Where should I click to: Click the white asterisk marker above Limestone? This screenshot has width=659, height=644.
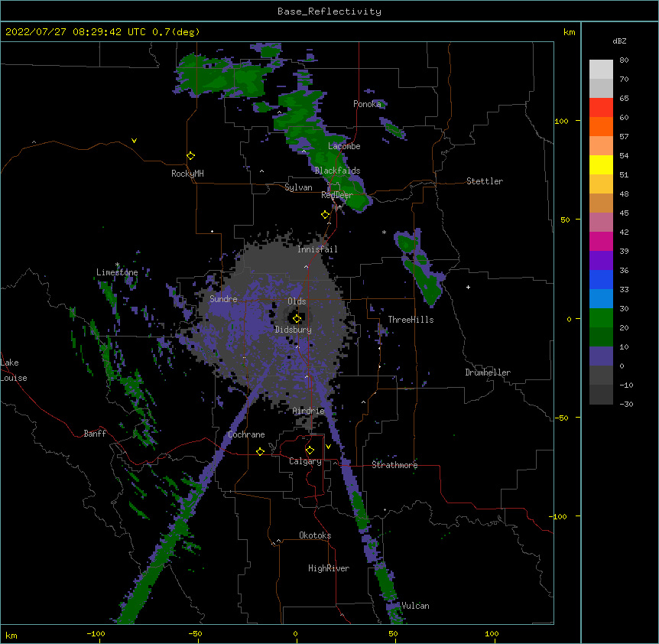[x=117, y=265]
